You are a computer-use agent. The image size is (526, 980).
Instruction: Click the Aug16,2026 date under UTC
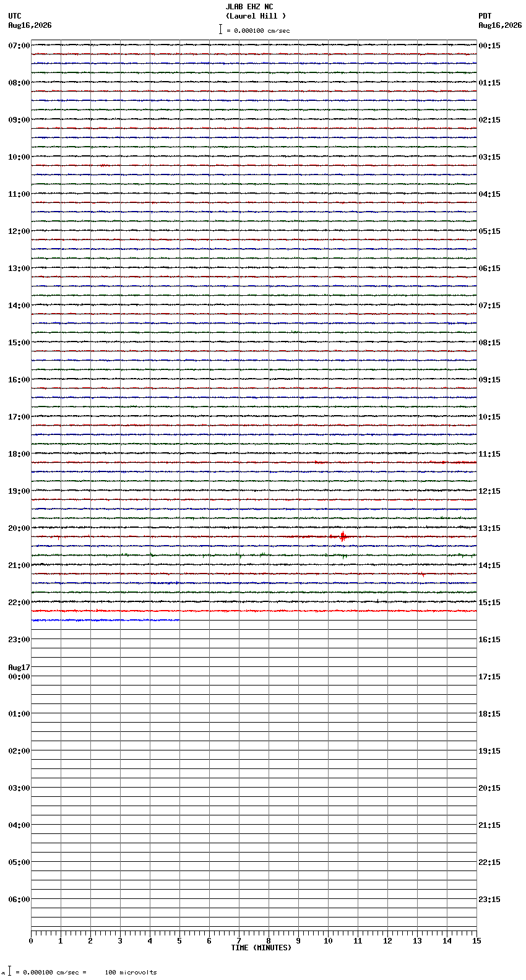pos(30,25)
